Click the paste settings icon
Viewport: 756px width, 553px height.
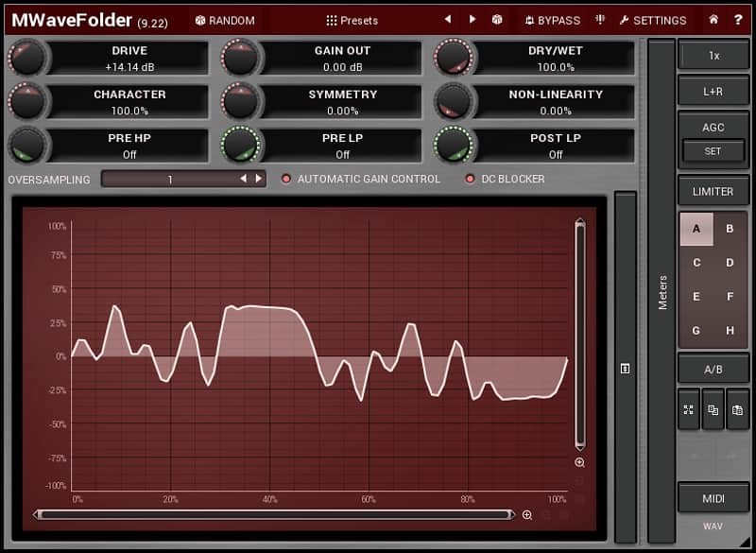pyautogui.click(x=738, y=410)
